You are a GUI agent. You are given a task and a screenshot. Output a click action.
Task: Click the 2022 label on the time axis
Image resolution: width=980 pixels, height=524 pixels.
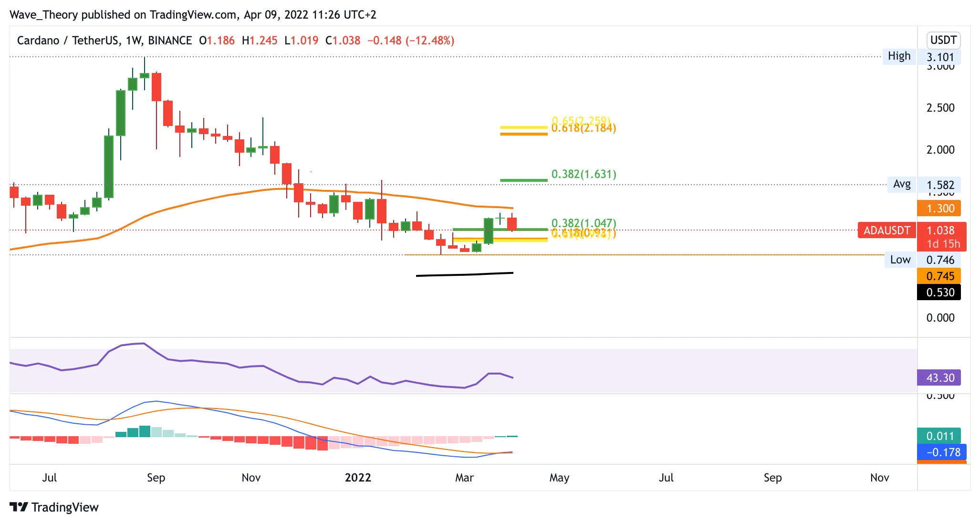point(358,477)
